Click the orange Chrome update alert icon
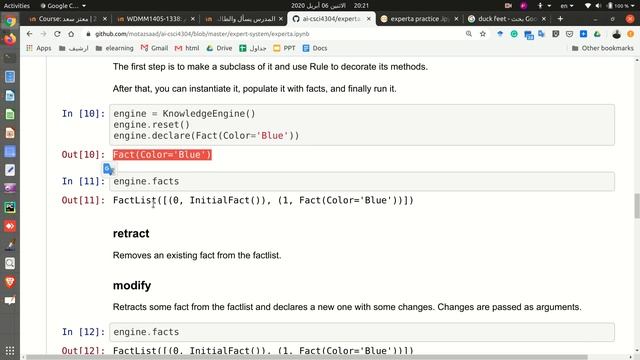The width and height of the screenshot is (640, 360). [x=630, y=34]
